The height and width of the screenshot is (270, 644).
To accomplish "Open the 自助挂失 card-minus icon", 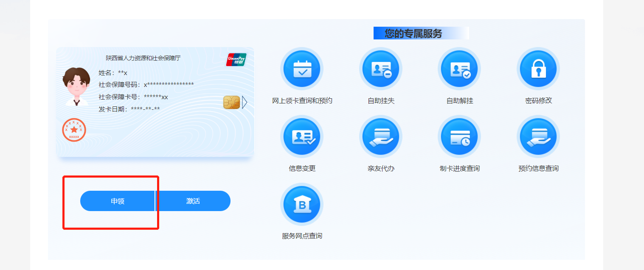I will (x=381, y=69).
